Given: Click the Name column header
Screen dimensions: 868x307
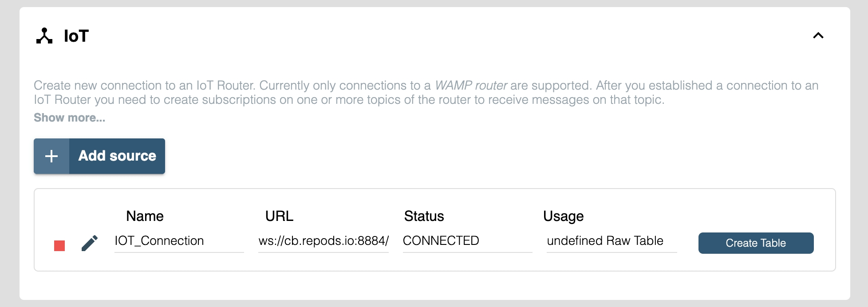Looking at the screenshot, I should [x=145, y=216].
